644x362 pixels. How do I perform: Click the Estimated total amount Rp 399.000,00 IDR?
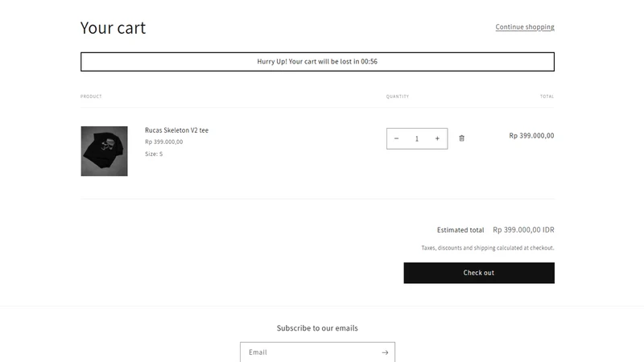point(524,230)
